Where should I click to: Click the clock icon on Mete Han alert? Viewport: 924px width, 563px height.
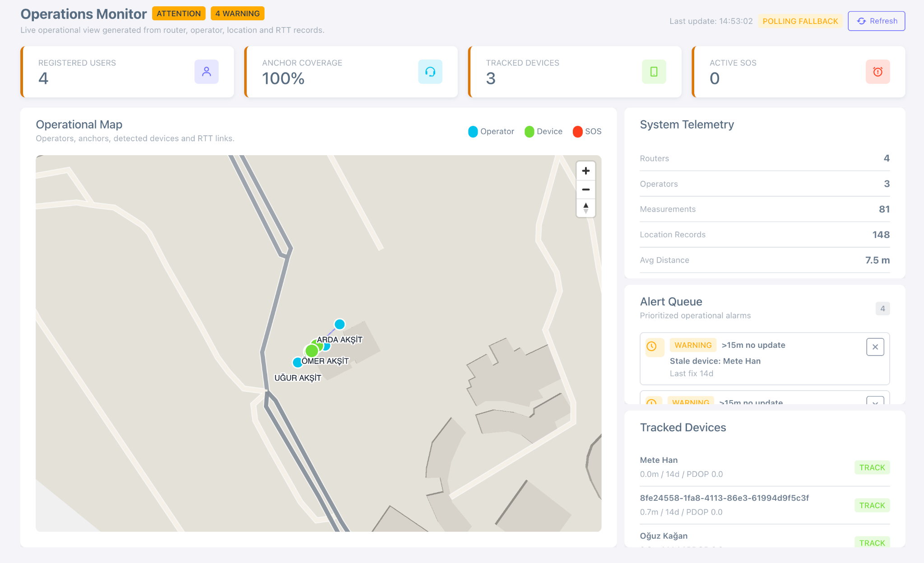click(652, 346)
